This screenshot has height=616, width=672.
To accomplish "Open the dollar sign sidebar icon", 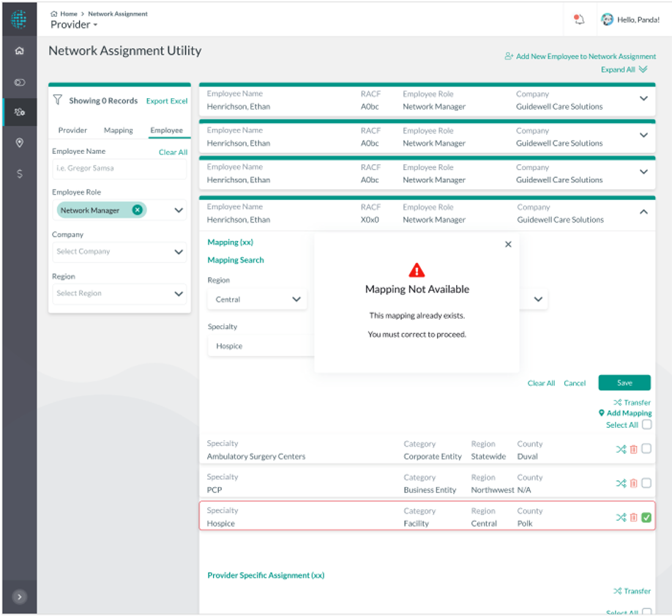I will 19,174.
